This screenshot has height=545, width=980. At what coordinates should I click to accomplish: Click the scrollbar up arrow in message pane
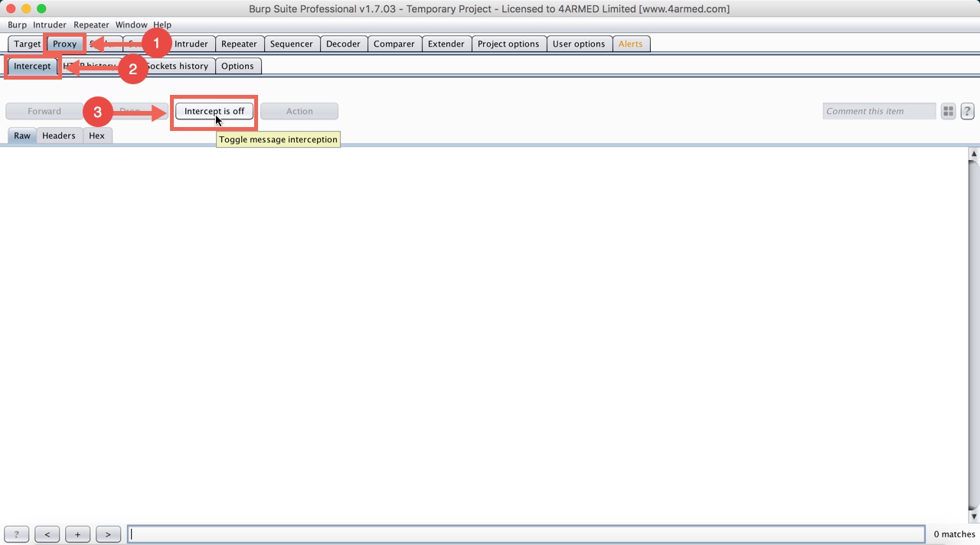974,154
